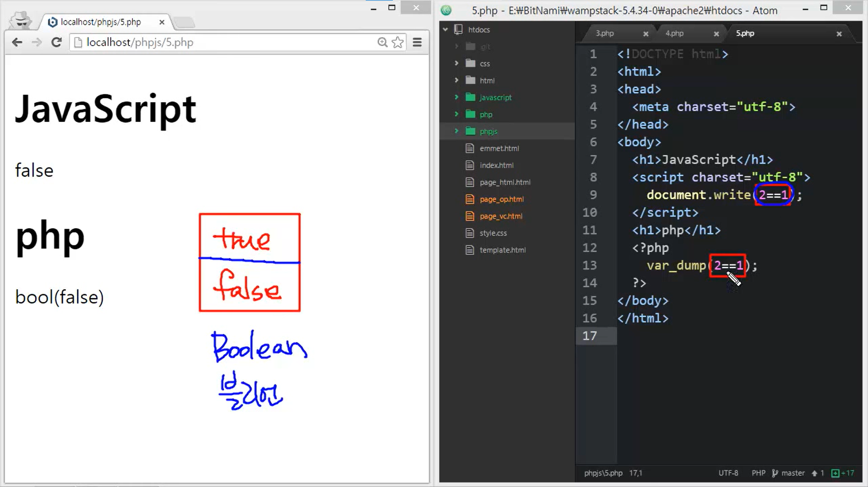The height and width of the screenshot is (487, 868).
Task: Select the phpjs folder icon
Action: point(471,131)
